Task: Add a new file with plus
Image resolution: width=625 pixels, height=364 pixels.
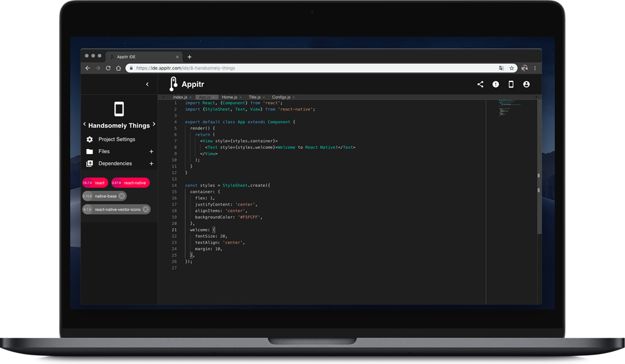Action: pyautogui.click(x=151, y=152)
